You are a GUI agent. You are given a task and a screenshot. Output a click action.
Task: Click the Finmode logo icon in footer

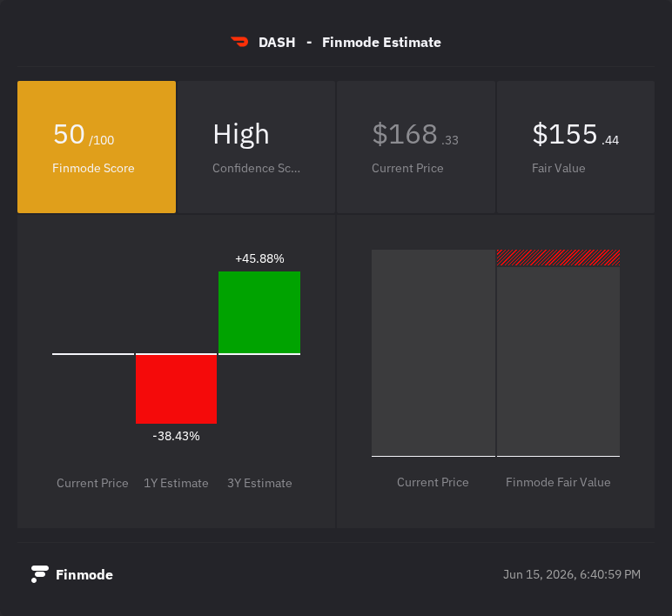click(39, 574)
